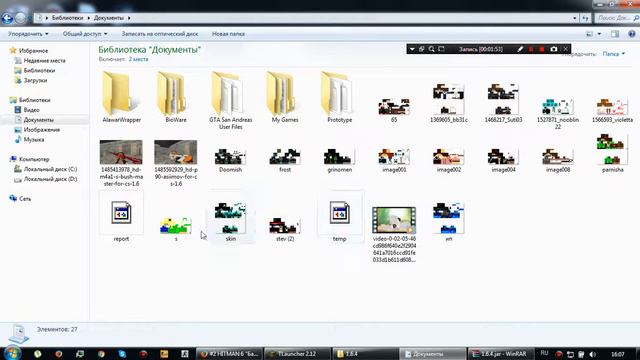This screenshot has height=360, width=640.
Task: Select the m4a1-s-bush-master image thumbnail
Action: point(121,152)
